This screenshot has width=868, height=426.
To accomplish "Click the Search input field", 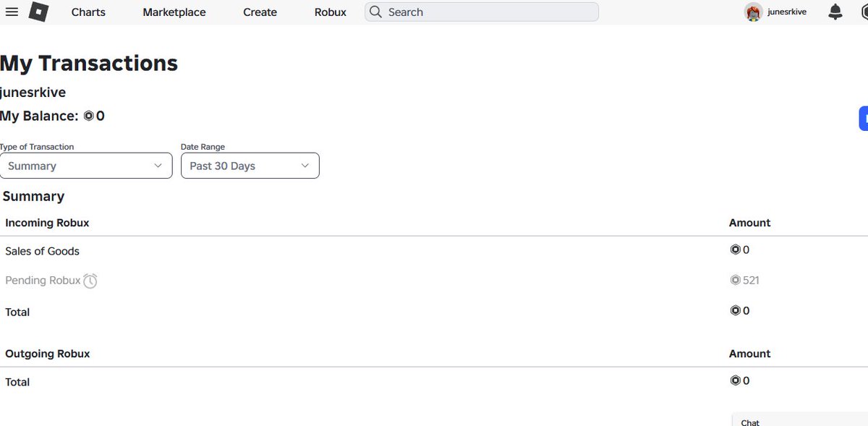I will point(482,12).
